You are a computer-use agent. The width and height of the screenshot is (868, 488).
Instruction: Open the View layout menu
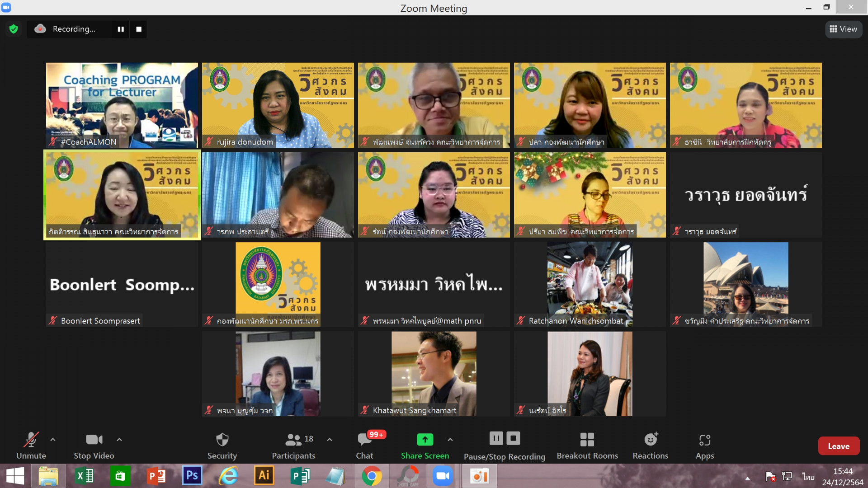point(844,29)
